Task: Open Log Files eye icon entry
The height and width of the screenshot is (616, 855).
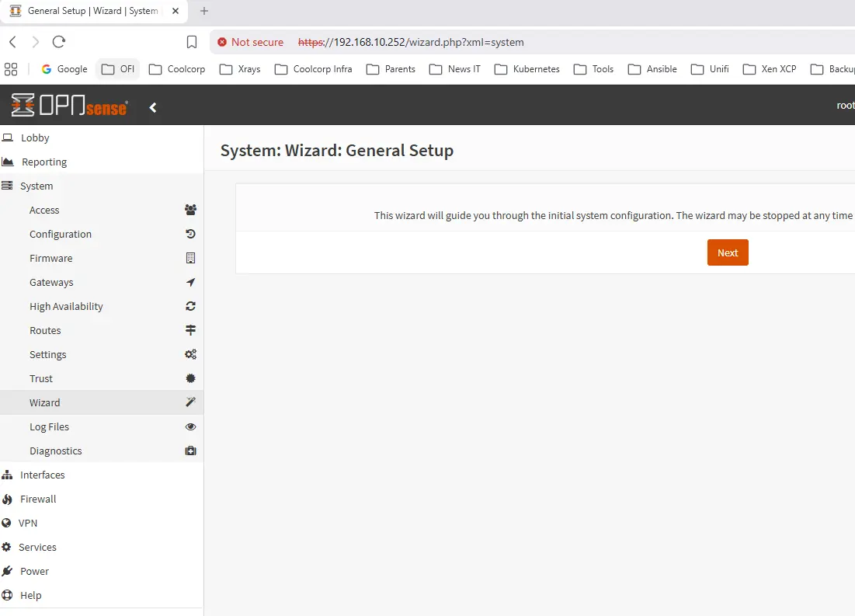Action: (x=190, y=426)
